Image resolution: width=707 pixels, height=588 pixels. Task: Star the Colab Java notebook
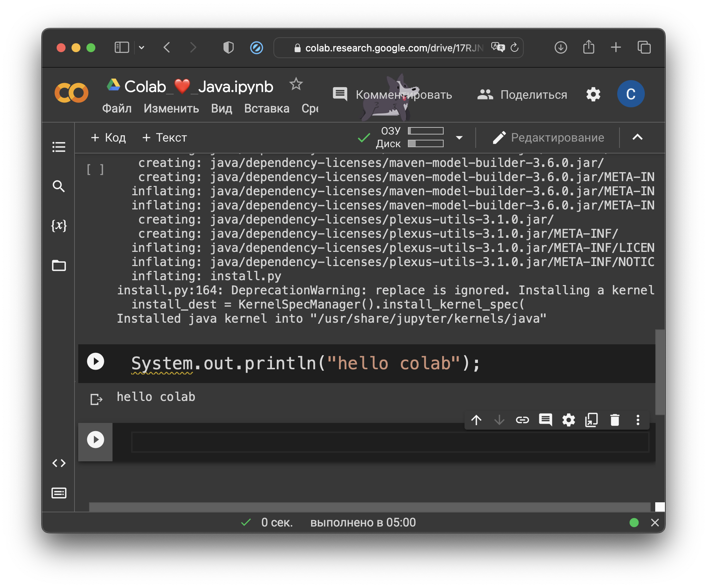[296, 84]
